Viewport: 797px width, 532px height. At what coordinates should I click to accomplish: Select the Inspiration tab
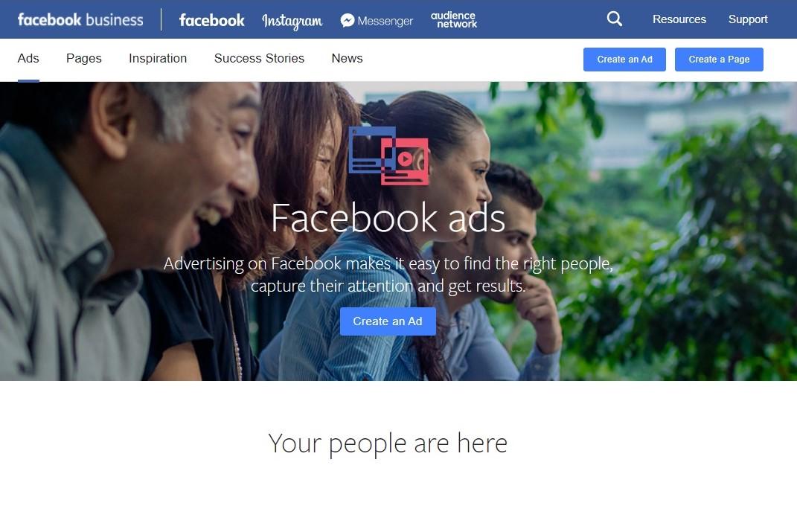pos(158,59)
